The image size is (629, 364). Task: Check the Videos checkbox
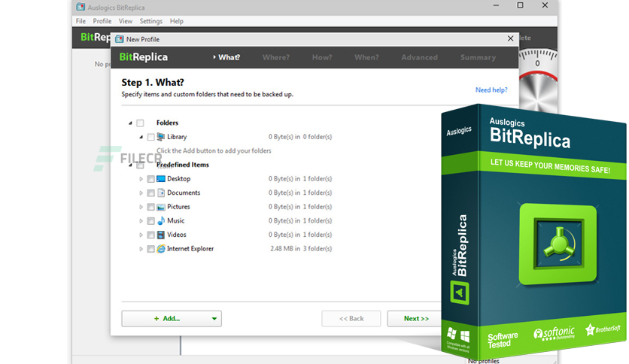(x=150, y=235)
